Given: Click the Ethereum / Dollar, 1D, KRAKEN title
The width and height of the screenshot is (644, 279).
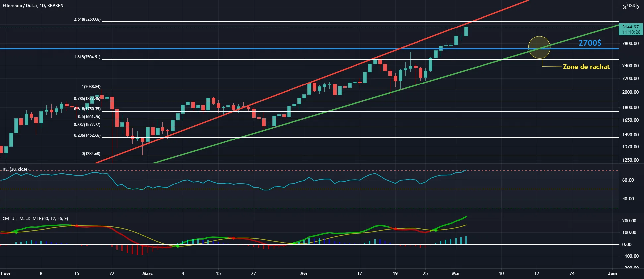Looking at the screenshot, I should (33, 6).
